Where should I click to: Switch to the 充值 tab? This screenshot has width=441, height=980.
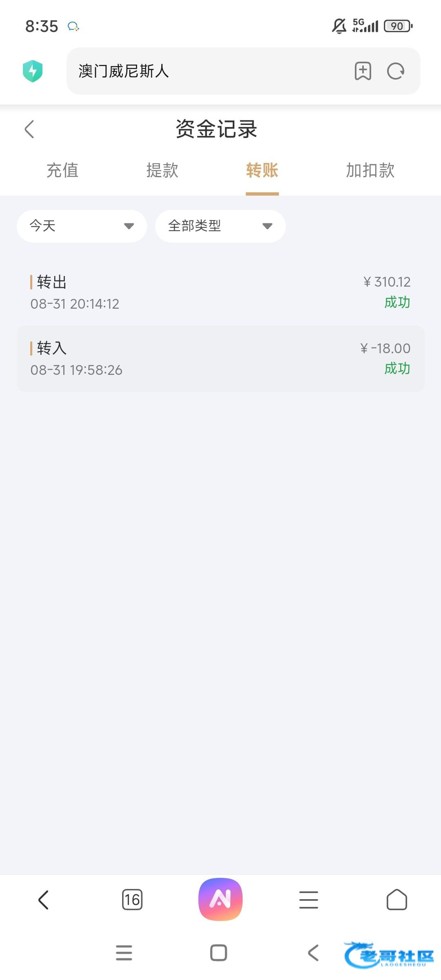pos(62,170)
